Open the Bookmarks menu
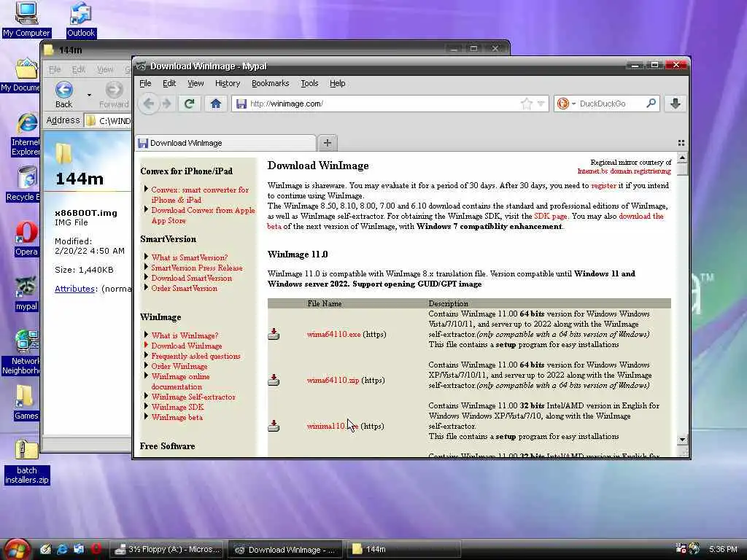 pos(270,83)
